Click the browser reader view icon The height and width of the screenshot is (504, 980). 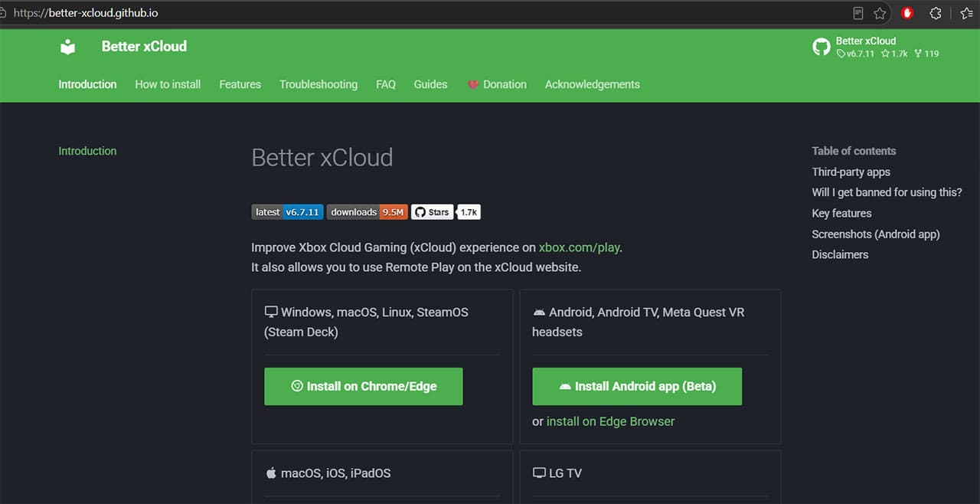tap(858, 13)
